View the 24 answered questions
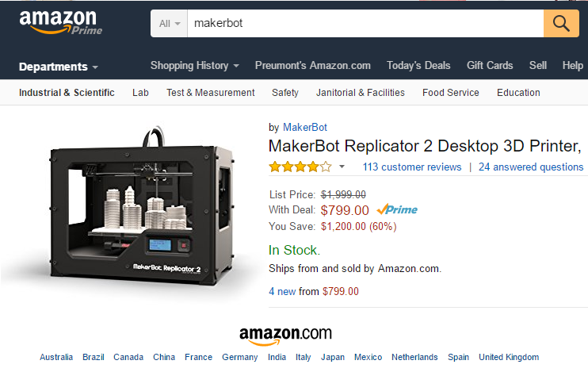Image resolution: width=588 pixels, height=372 pixels. pyautogui.click(x=531, y=167)
